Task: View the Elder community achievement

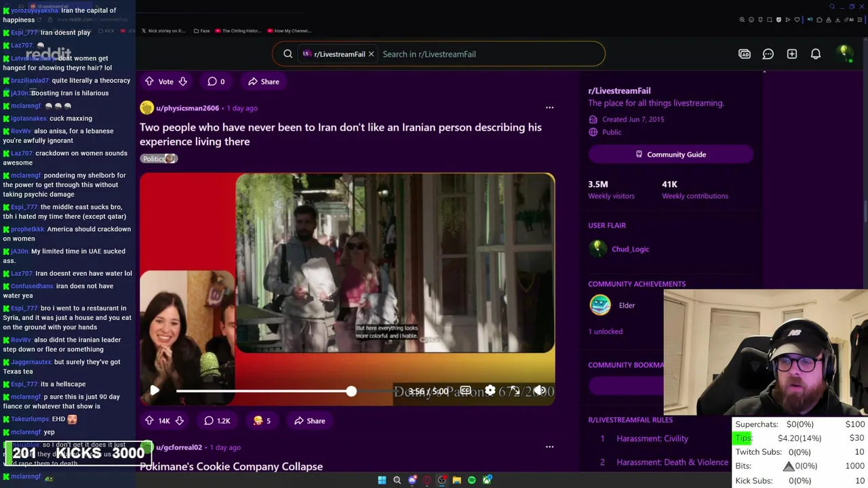Action: pos(627,306)
